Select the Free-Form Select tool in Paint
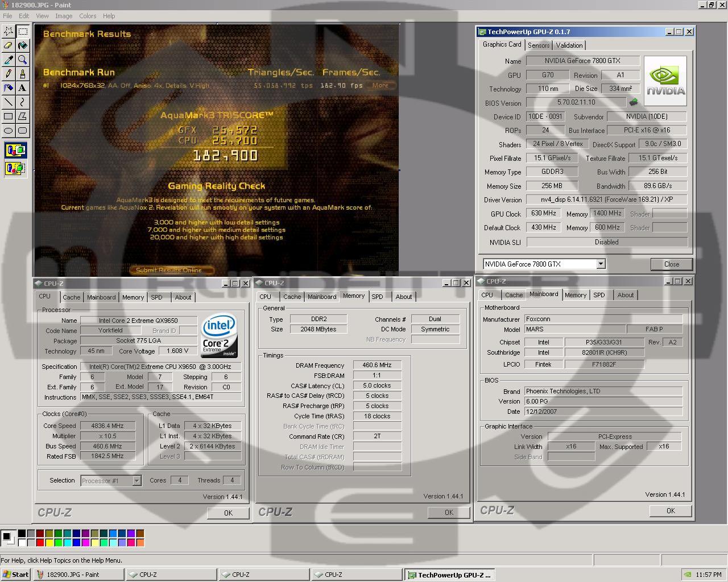The height and width of the screenshot is (582, 728). [9, 31]
